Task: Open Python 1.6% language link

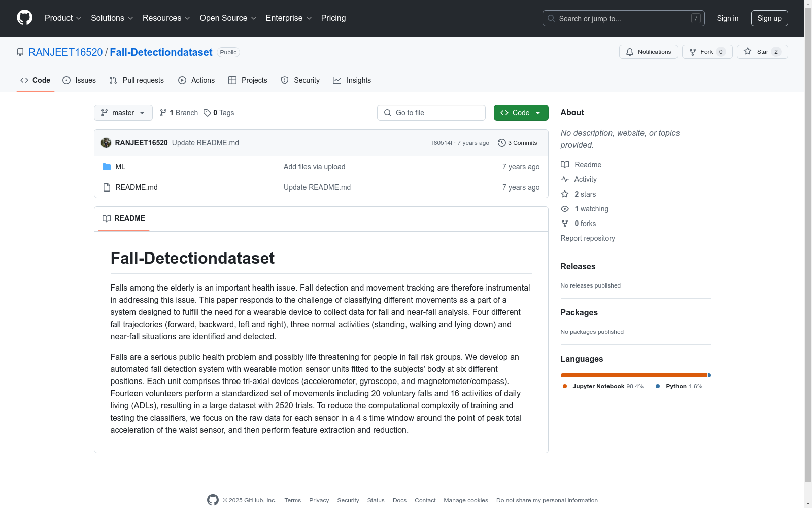Action: pos(679,386)
